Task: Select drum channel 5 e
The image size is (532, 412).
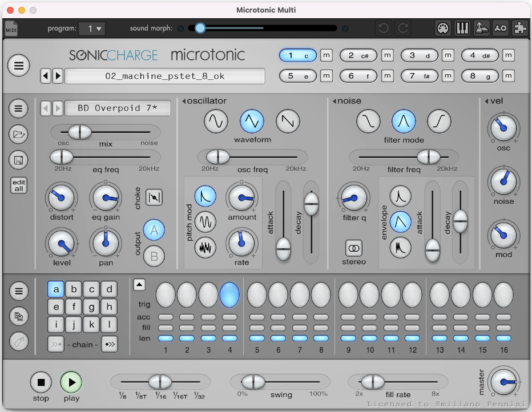Action: pyautogui.click(x=297, y=76)
